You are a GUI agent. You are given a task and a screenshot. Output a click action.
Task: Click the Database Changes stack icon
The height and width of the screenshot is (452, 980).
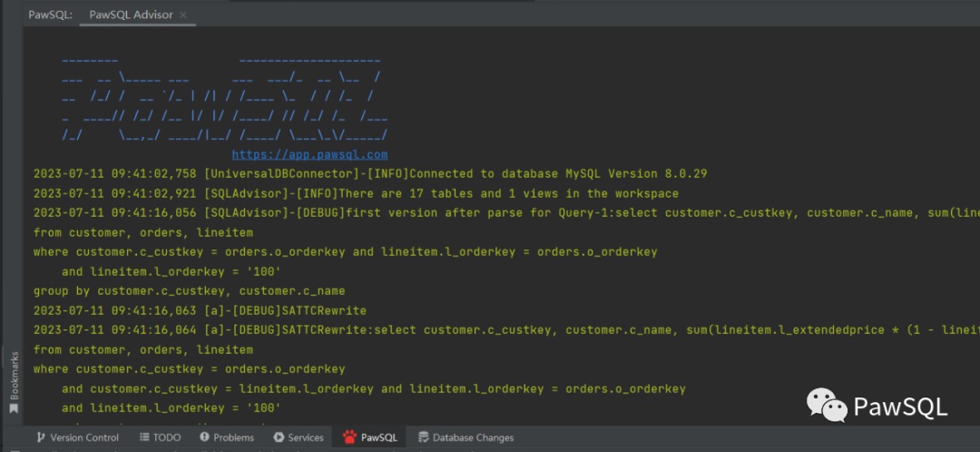424,437
